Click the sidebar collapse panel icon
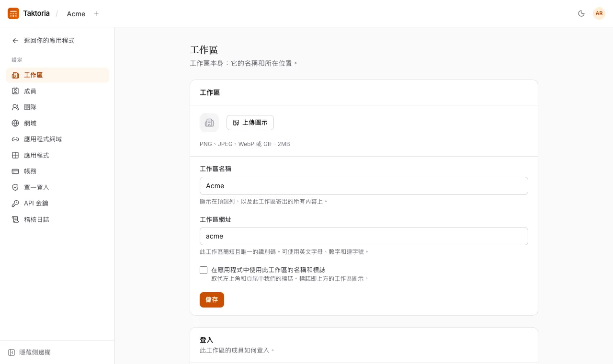The height and width of the screenshot is (364, 613). (x=11, y=353)
